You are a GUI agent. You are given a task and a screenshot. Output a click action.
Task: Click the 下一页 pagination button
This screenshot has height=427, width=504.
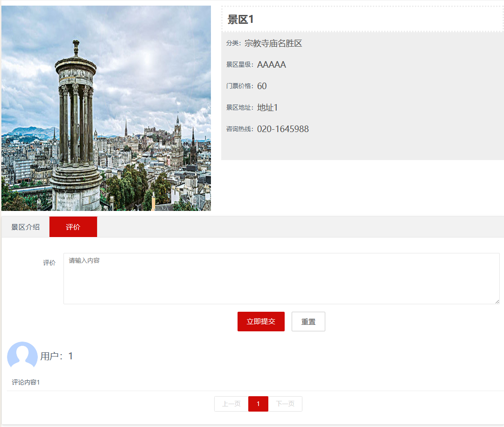[x=285, y=404]
